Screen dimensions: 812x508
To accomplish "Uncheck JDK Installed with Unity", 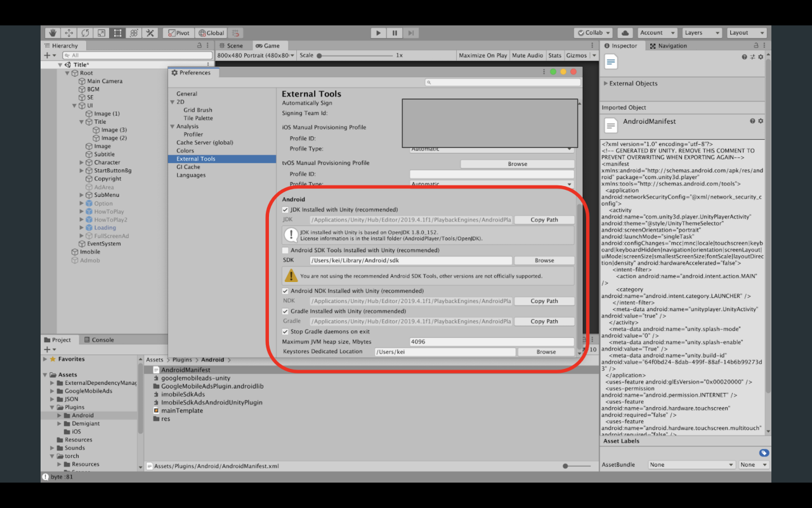I will click(285, 210).
